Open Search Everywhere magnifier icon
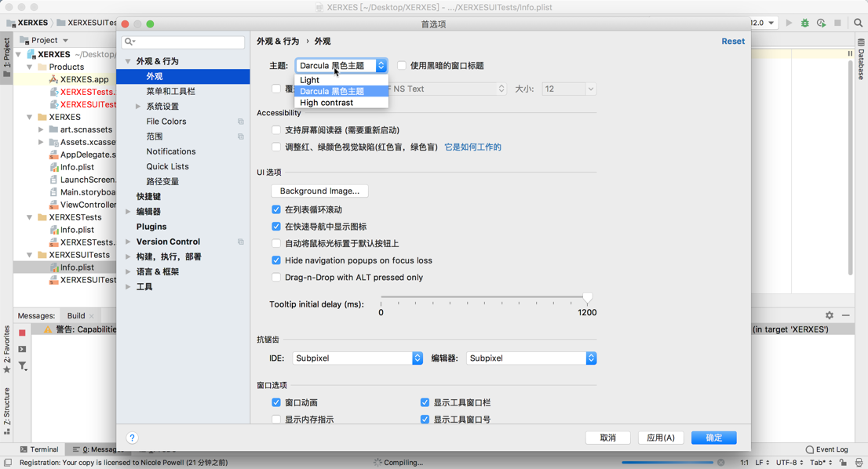This screenshot has width=868, height=469. coord(858,23)
